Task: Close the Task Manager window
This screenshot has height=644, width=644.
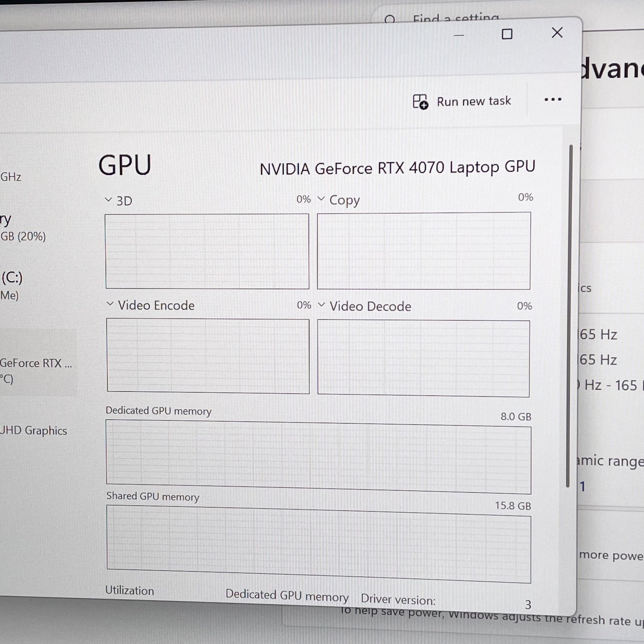Action: [557, 33]
